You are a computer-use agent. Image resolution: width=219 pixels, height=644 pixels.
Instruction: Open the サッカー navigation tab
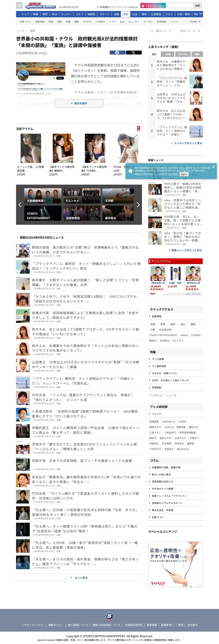(x=66, y=14)
